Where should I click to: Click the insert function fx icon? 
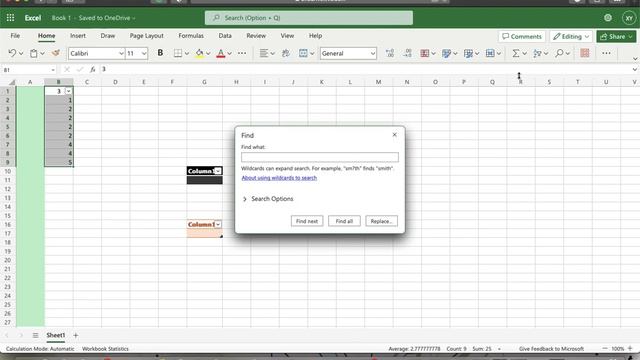(x=93, y=69)
